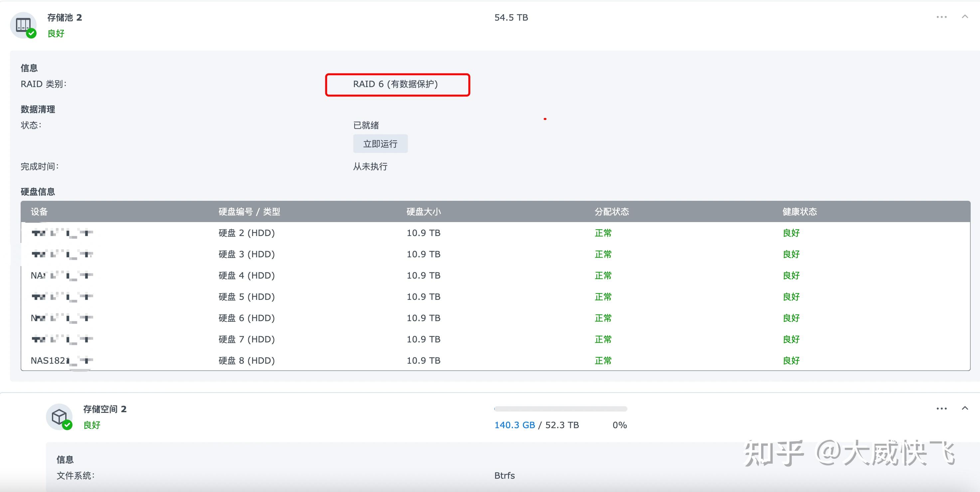The height and width of the screenshot is (492, 980).
Task: Click the volume usage progress bar
Action: point(561,409)
